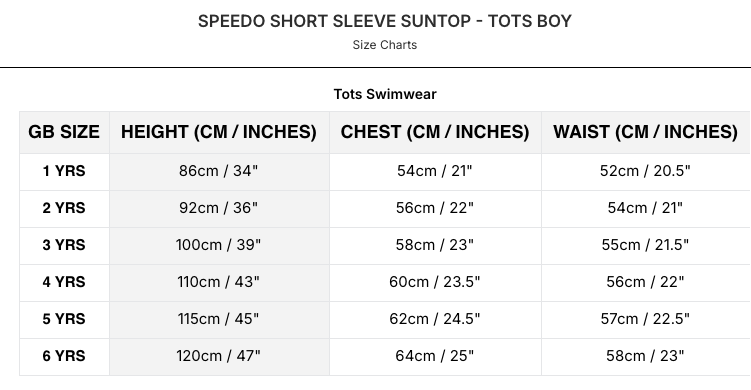
Task: Click the 1 YRS size row label
Action: click(x=64, y=171)
